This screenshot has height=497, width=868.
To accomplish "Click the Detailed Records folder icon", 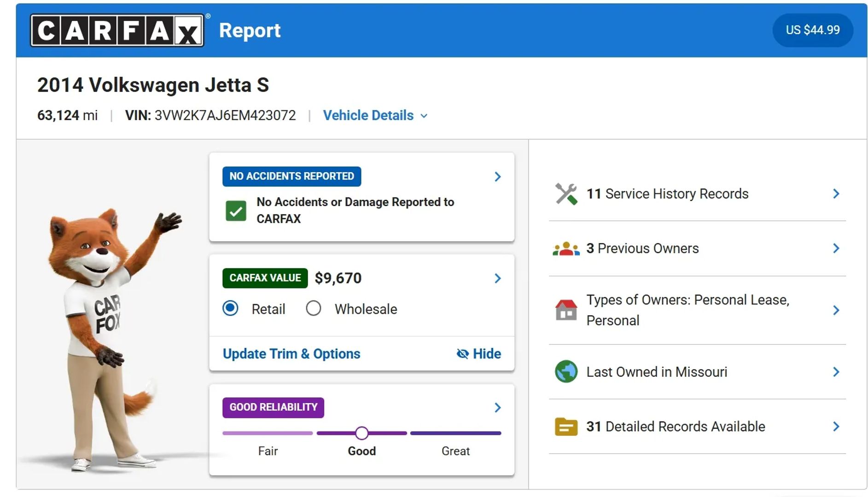I will (566, 427).
